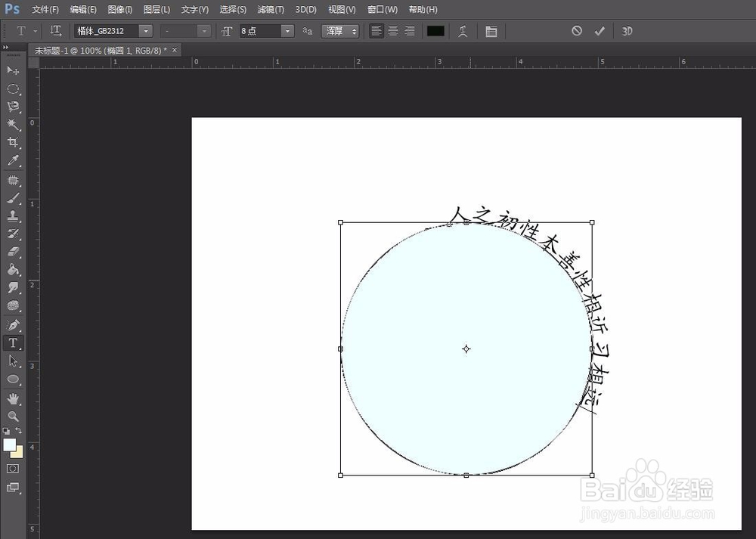Toggle the Character and Paragraph panels
This screenshot has width=756, height=539.
point(491,31)
